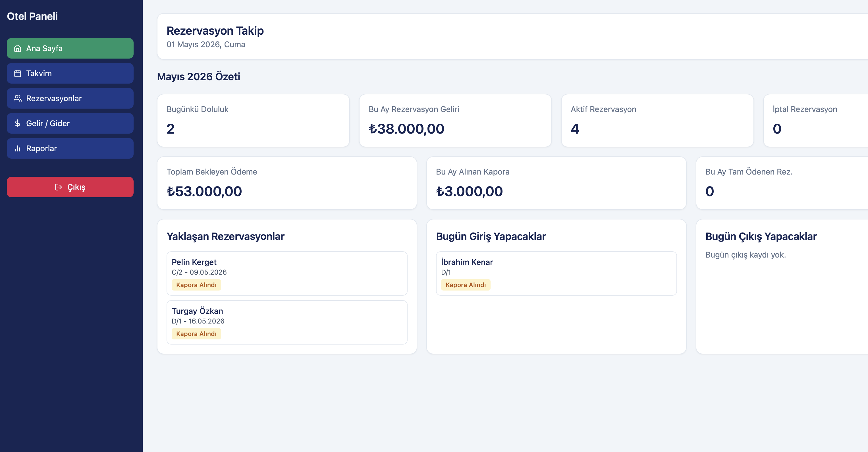Log out with the red Çıkış button

70,187
